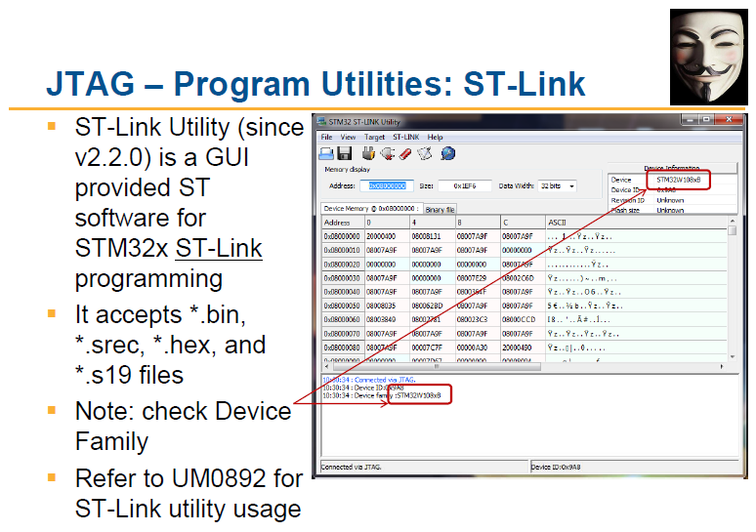Click the column header labeled C
756x532 pixels.
coord(523,223)
